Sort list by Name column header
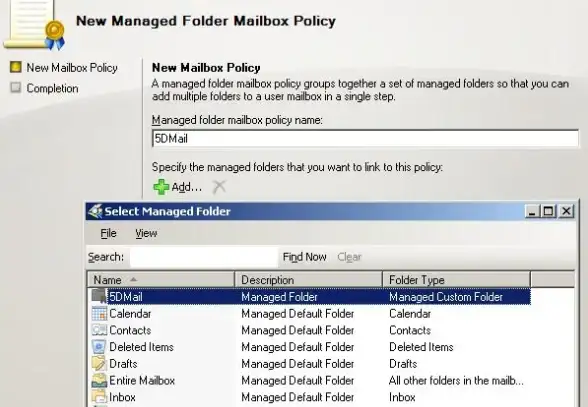 click(x=161, y=280)
